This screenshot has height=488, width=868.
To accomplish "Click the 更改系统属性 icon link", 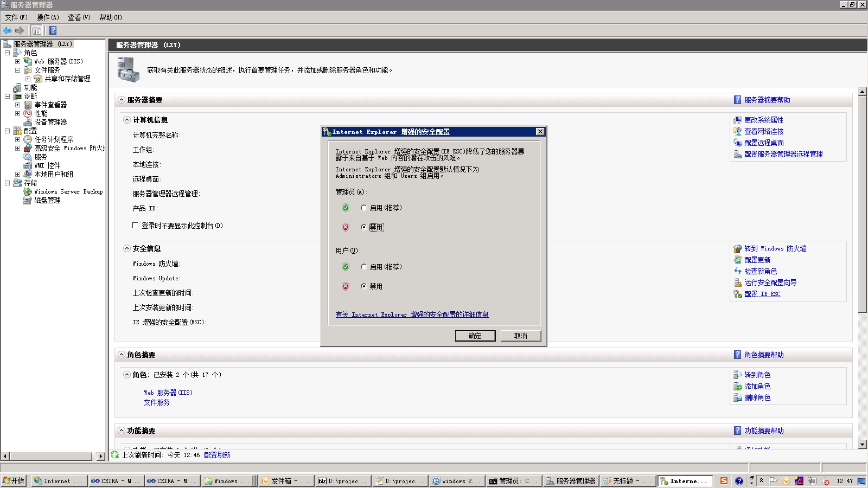I will 738,120.
